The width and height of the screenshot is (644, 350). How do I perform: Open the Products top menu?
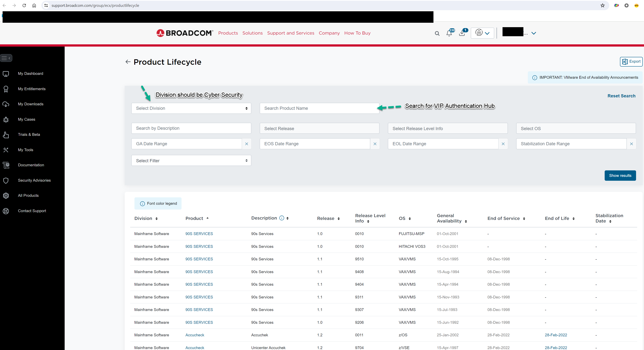pyautogui.click(x=228, y=33)
